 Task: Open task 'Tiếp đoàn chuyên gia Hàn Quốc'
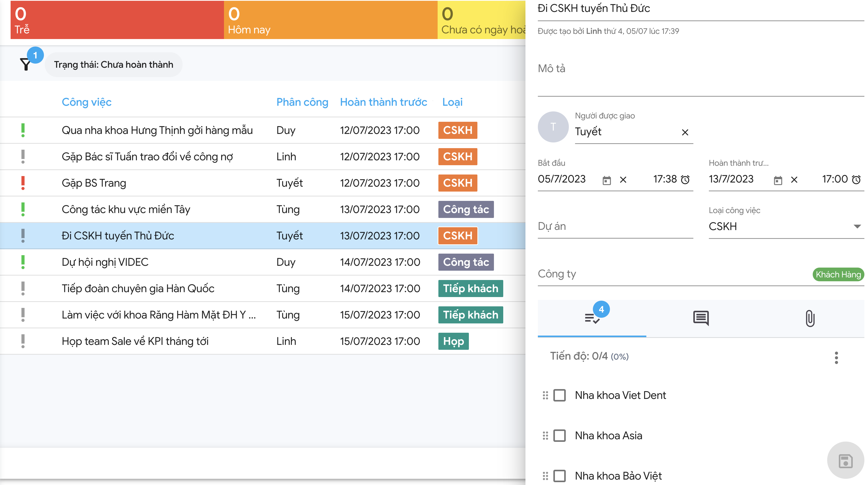(x=138, y=288)
